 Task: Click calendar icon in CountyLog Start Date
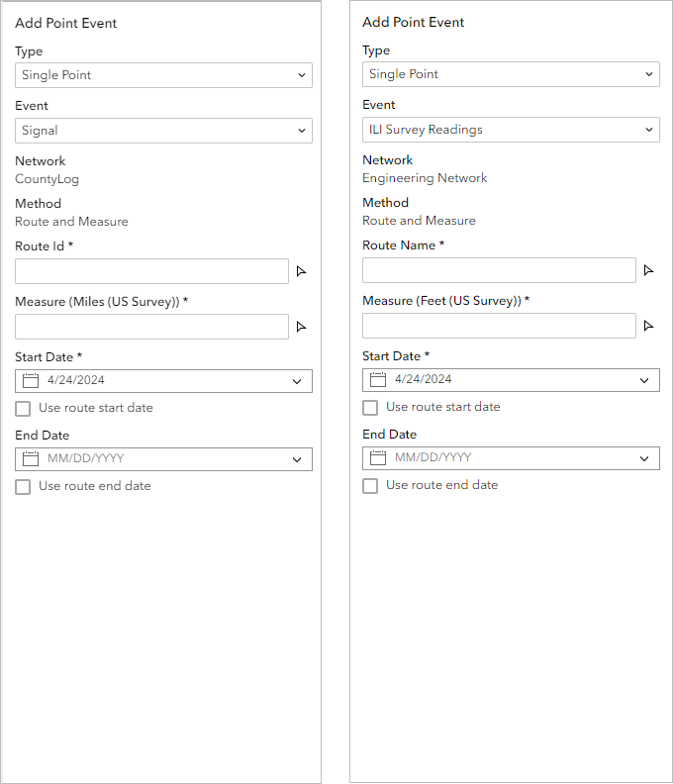click(31, 381)
